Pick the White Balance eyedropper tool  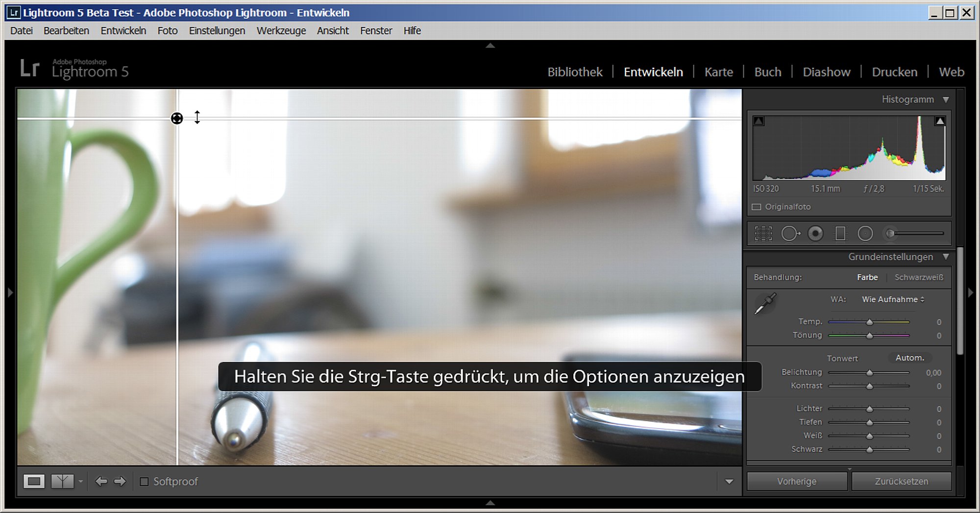coord(765,304)
